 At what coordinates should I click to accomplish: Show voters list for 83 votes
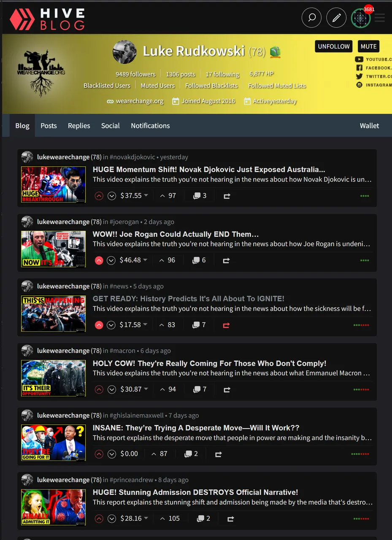[x=167, y=325]
